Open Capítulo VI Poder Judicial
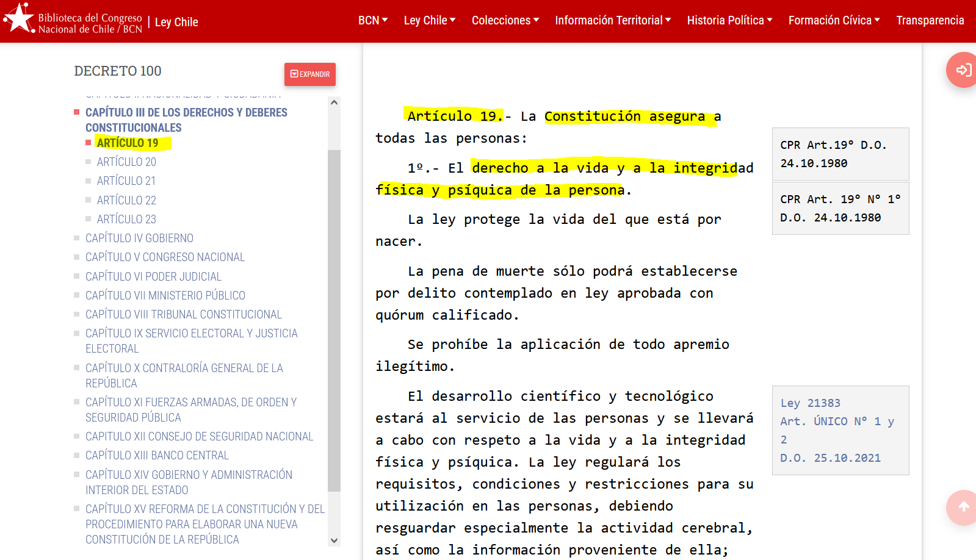The width and height of the screenshot is (976, 560). tap(153, 276)
